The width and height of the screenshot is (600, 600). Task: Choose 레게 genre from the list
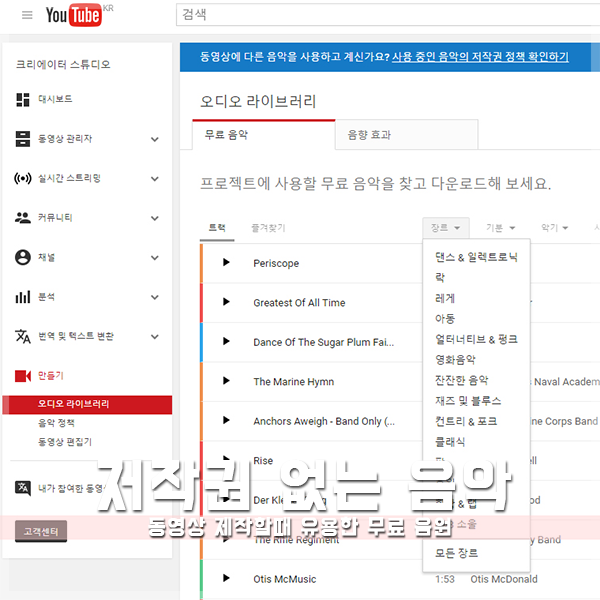click(x=445, y=298)
